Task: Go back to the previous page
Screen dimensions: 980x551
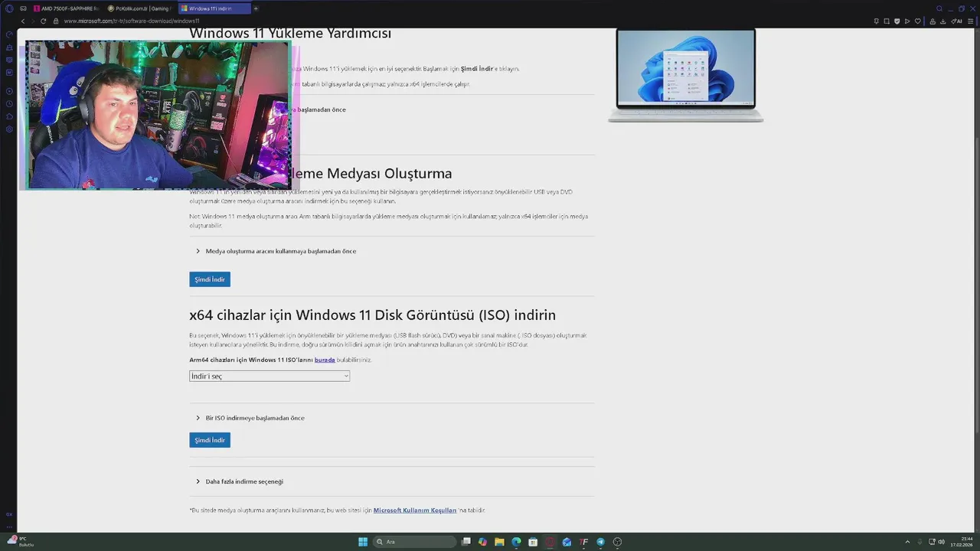Action: click(23, 21)
